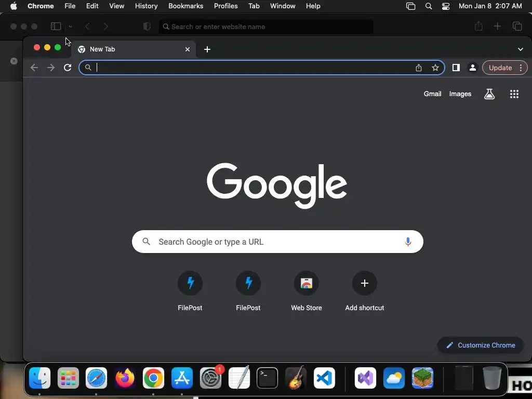The width and height of the screenshot is (532, 399).
Task: Open Finder from the Dock
Action: (x=39, y=378)
